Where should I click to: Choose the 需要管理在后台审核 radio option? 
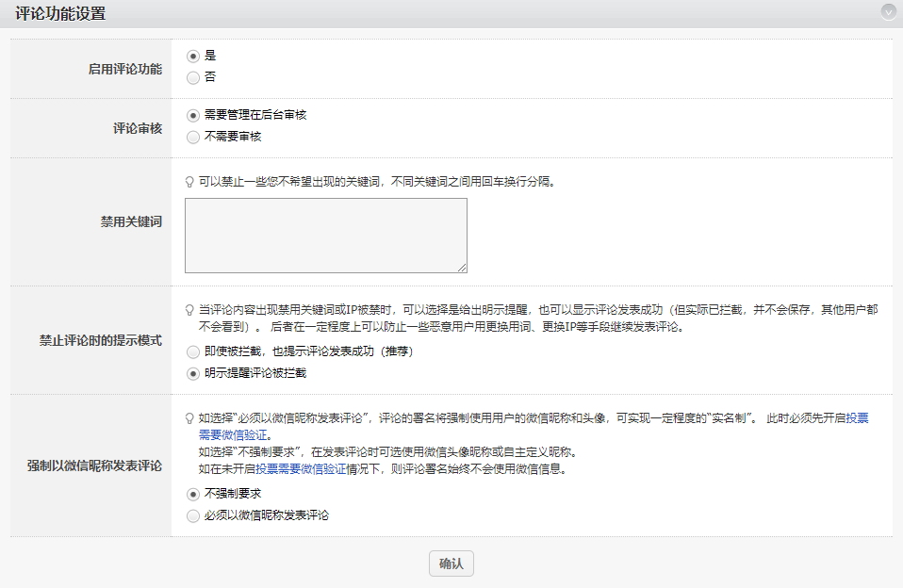[193, 115]
